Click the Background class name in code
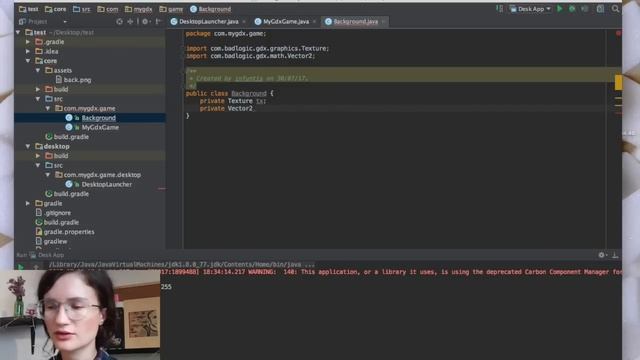 pyautogui.click(x=249, y=93)
